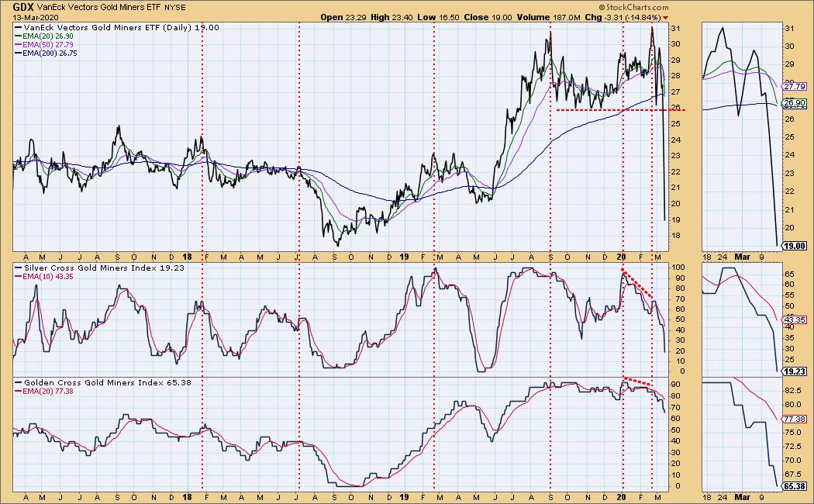Click the 'EMA(10) 43.35' legend entry
The image size is (814, 504).
[x=45, y=277]
